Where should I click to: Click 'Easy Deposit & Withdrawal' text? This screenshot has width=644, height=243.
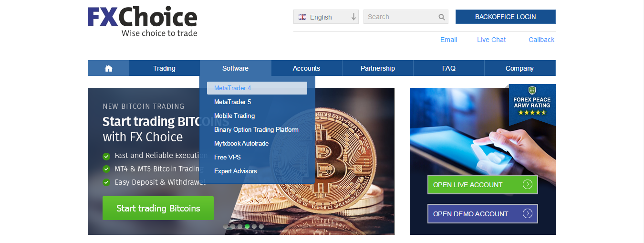[160, 182]
